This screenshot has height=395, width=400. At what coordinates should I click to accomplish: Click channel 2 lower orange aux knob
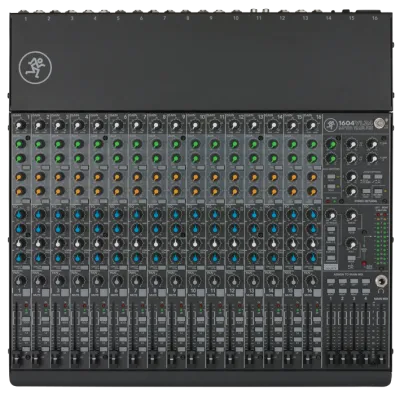pos(40,191)
